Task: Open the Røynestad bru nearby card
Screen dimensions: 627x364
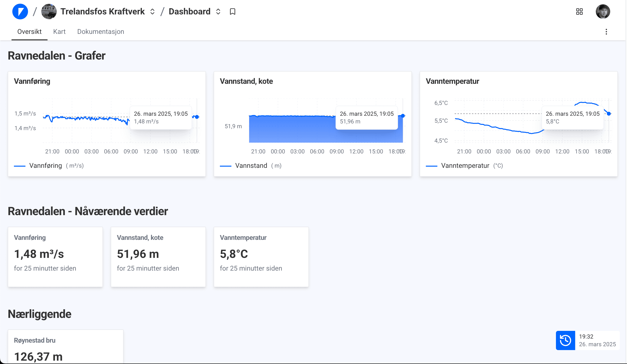Action: point(66,347)
